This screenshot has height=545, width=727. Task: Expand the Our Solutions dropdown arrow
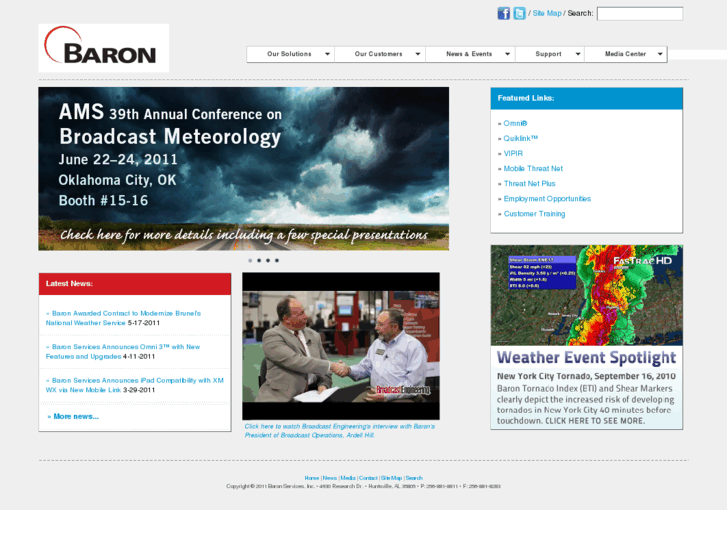[327, 54]
